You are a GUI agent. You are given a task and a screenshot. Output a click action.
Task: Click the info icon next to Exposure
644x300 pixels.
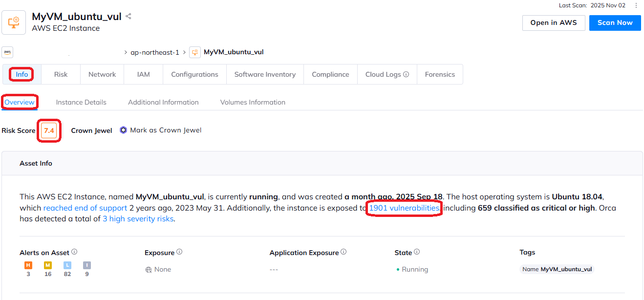(x=179, y=252)
